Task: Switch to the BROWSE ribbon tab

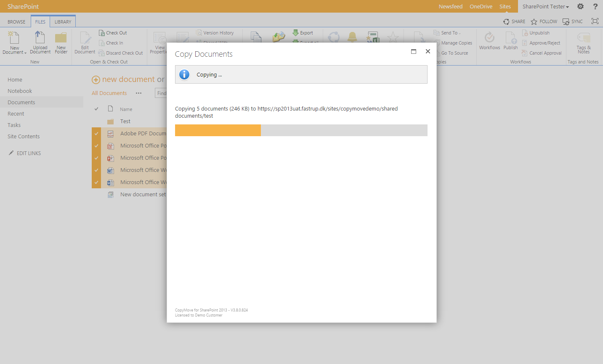Action: tap(16, 22)
